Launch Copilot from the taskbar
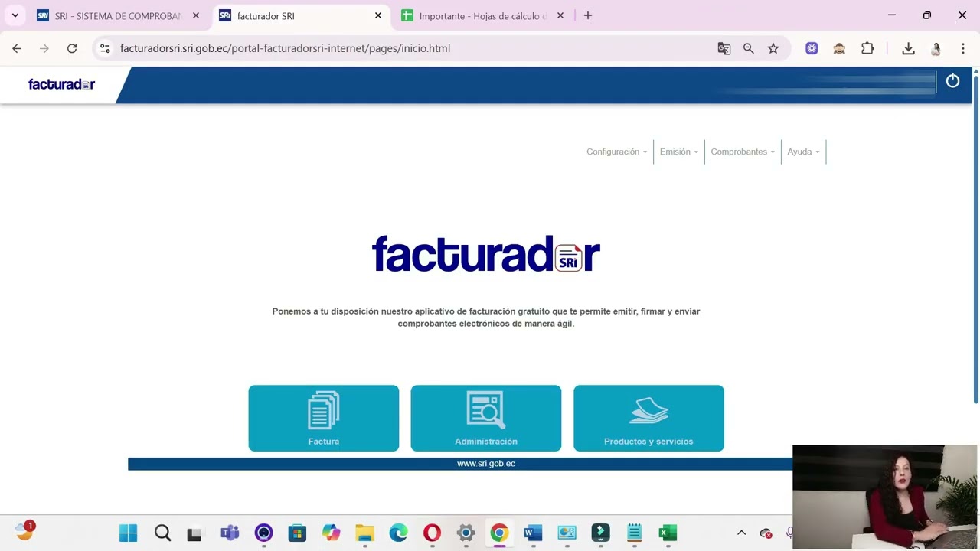This screenshot has width=980, height=551. 331,533
